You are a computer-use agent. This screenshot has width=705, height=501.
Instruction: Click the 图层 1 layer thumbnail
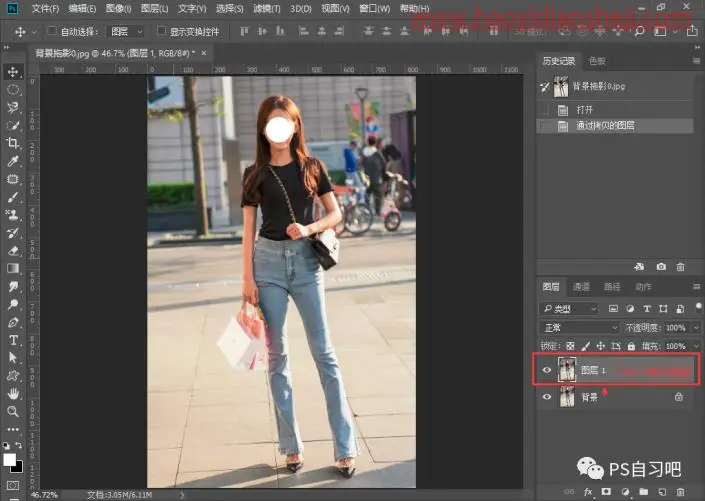(x=567, y=370)
